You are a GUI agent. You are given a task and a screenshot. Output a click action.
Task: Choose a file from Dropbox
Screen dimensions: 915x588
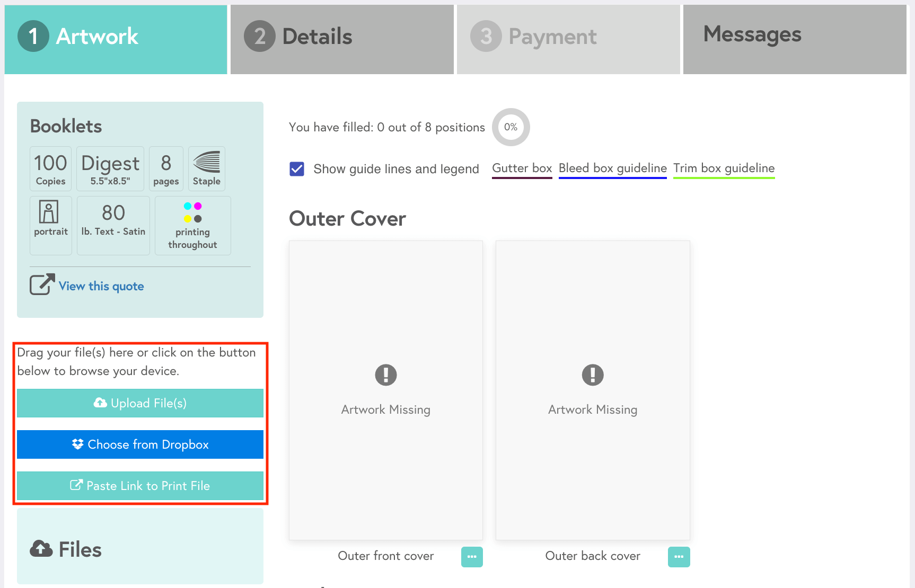coord(140,444)
